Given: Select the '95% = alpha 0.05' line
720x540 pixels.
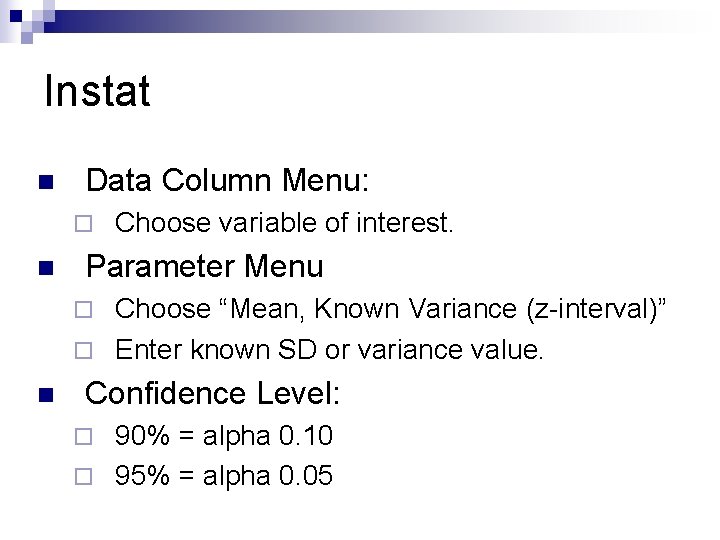Looking at the screenshot, I should pos(224,476).
